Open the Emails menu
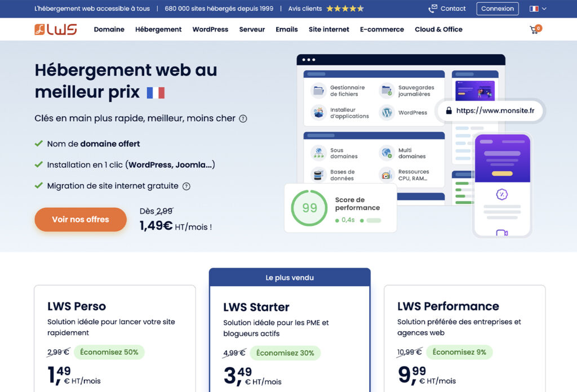Screen dimensions: 577x392 click(x=287, y=29)
